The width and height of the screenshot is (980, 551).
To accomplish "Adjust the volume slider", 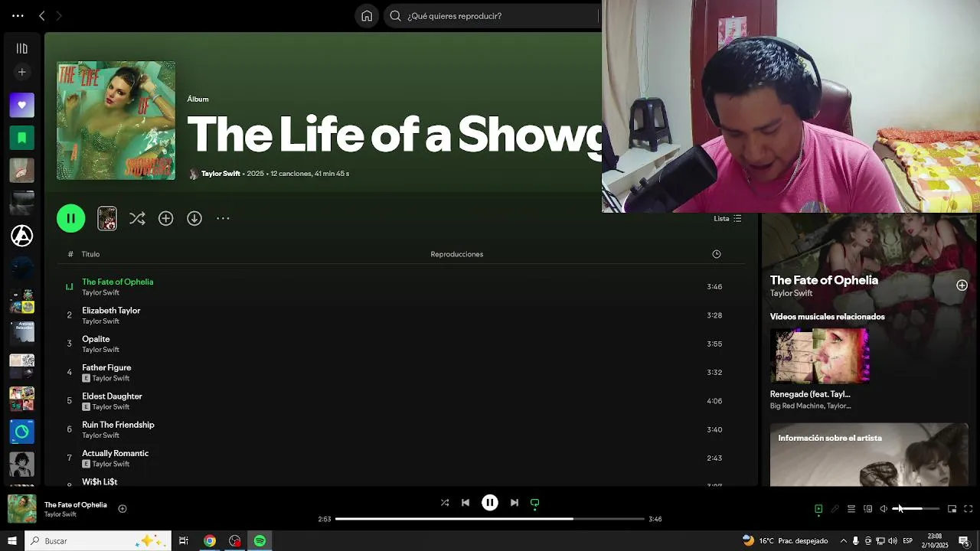I will coord(916,509).
